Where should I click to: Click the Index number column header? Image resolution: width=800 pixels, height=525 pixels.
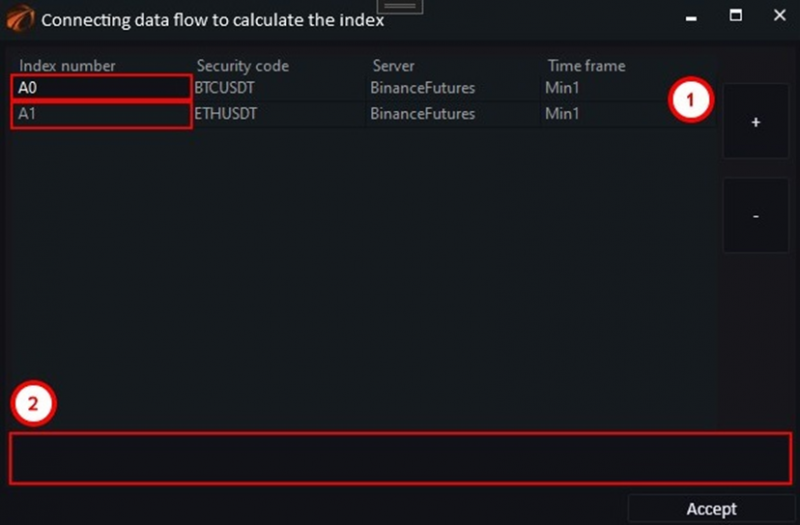click(67, 65)
